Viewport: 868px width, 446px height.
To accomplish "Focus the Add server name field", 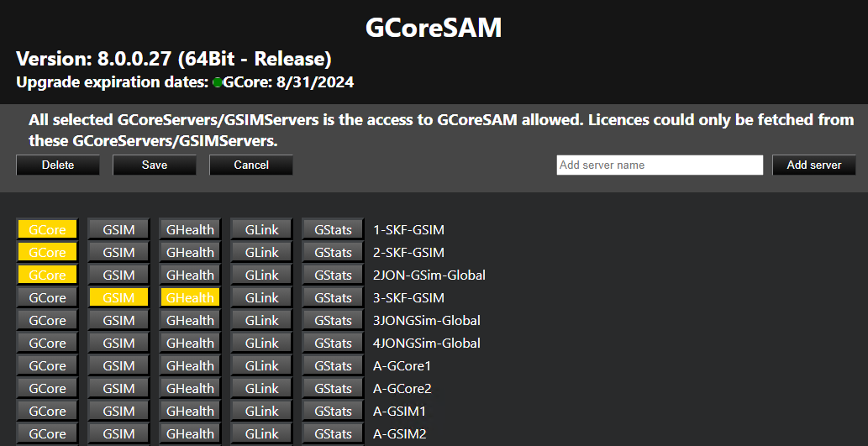I will coord(660,165).
